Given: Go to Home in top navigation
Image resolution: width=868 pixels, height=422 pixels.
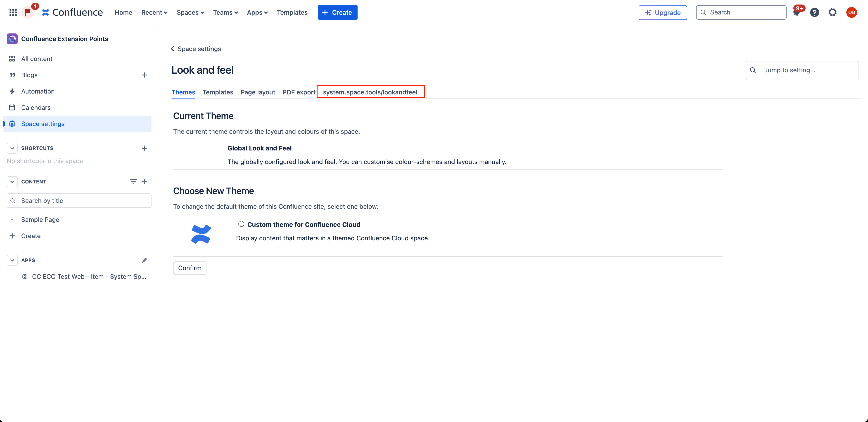Looking at the screenshot, I should [x=123, y=12].
